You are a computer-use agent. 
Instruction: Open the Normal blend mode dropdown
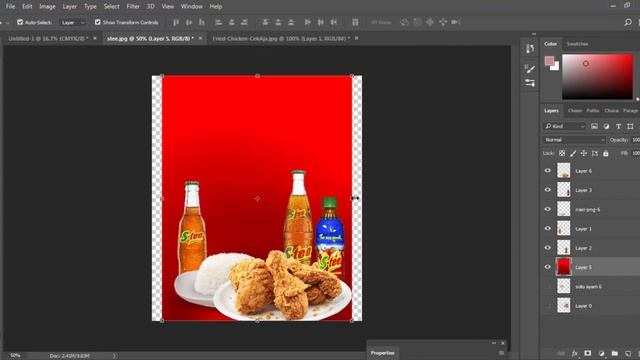tap(574, 140)
